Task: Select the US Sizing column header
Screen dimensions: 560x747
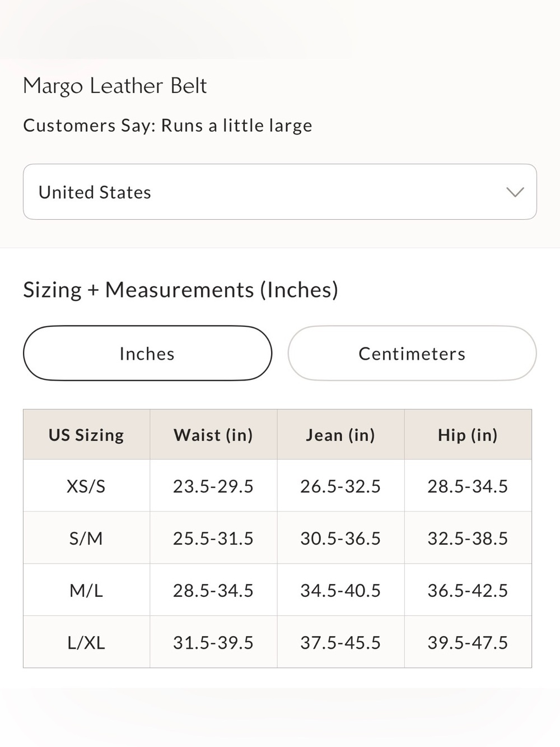Action: 86,435
